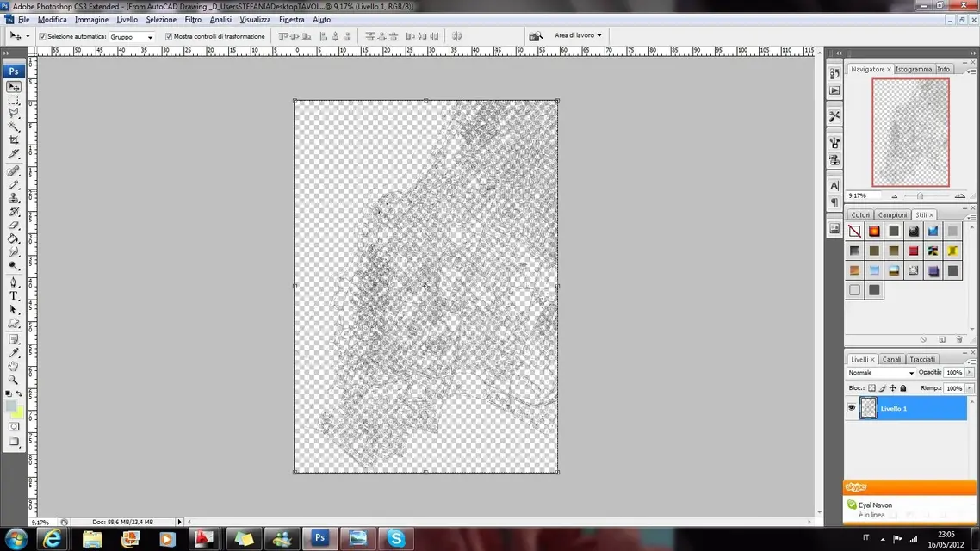
Task: Expand the Area di lavoro menu
Action: pos(578,35)
